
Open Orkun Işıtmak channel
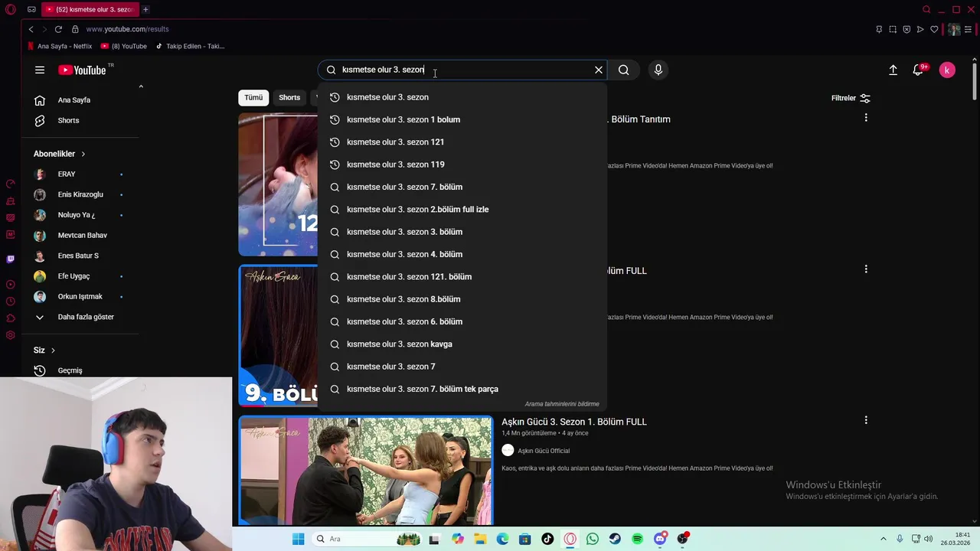click(80, 296)
